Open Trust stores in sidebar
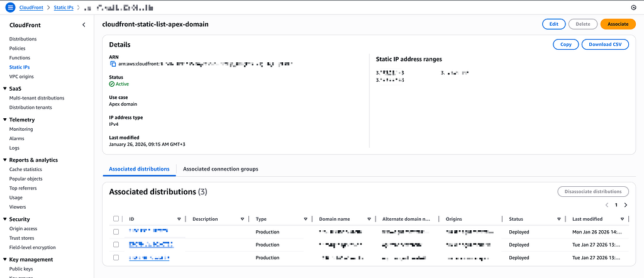The width and height of the screenshot is (644, 278). (x=22, y=238)
